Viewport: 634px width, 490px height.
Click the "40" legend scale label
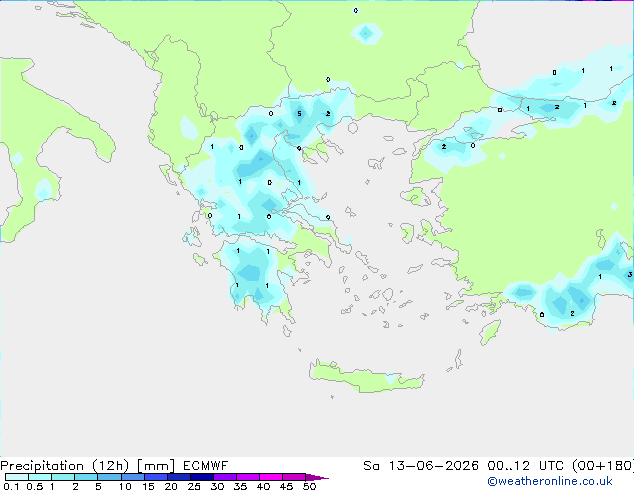[263, 486]
